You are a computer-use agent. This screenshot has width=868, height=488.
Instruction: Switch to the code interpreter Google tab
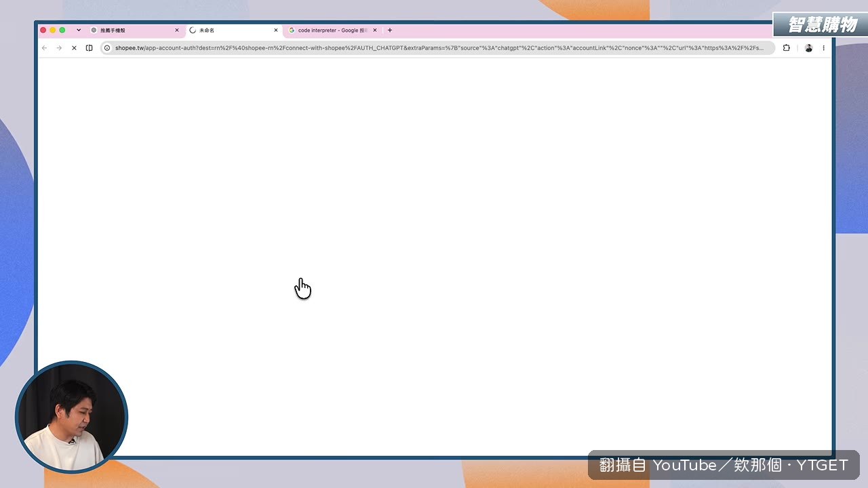(332, 30)
